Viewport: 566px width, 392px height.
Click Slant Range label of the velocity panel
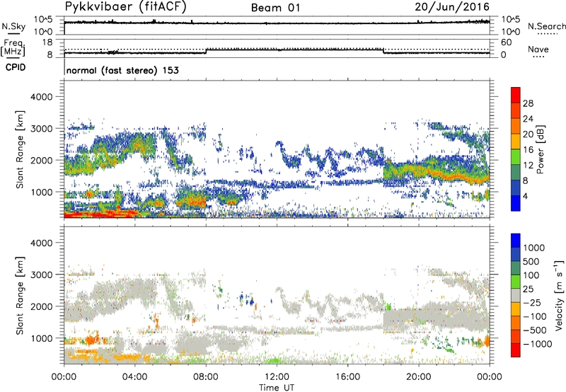(x=20, y=296)
